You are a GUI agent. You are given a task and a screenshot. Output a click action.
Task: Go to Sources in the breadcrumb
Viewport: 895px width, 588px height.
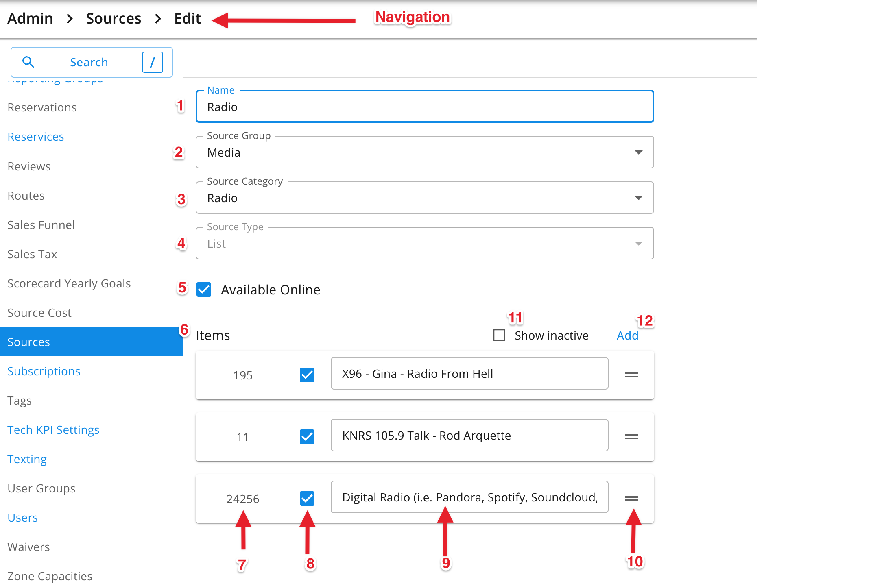(114, 19)
